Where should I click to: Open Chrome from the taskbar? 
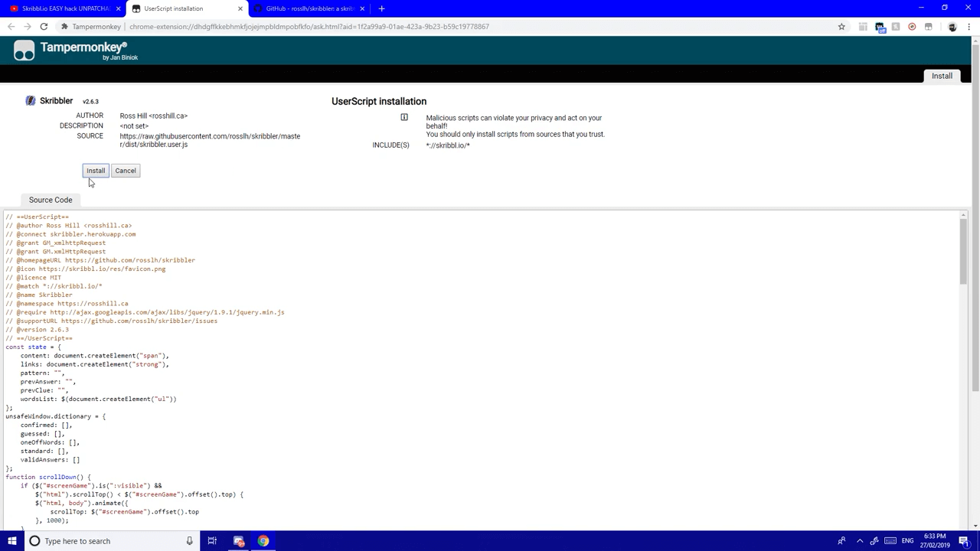tap(263, 541)
